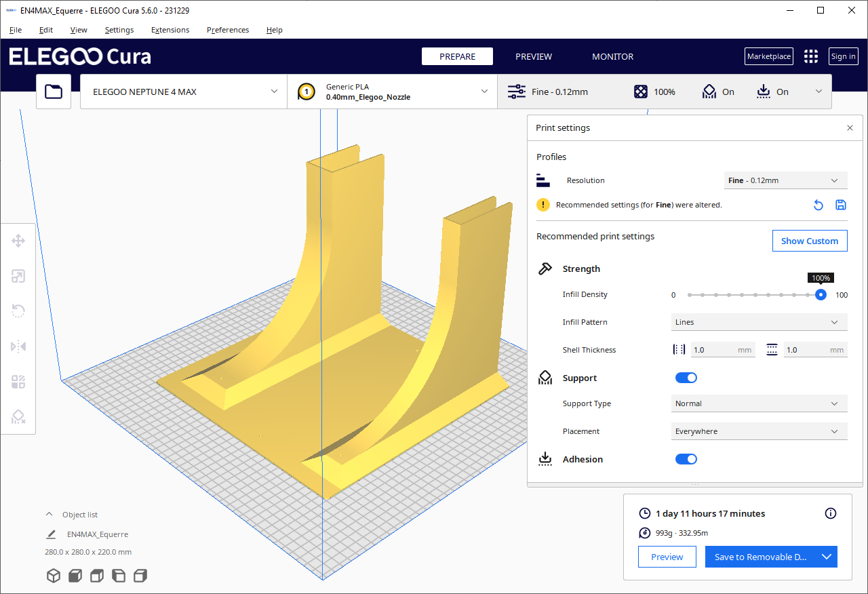Reset altered settings with the undo arrow icon

click(818, 205)
